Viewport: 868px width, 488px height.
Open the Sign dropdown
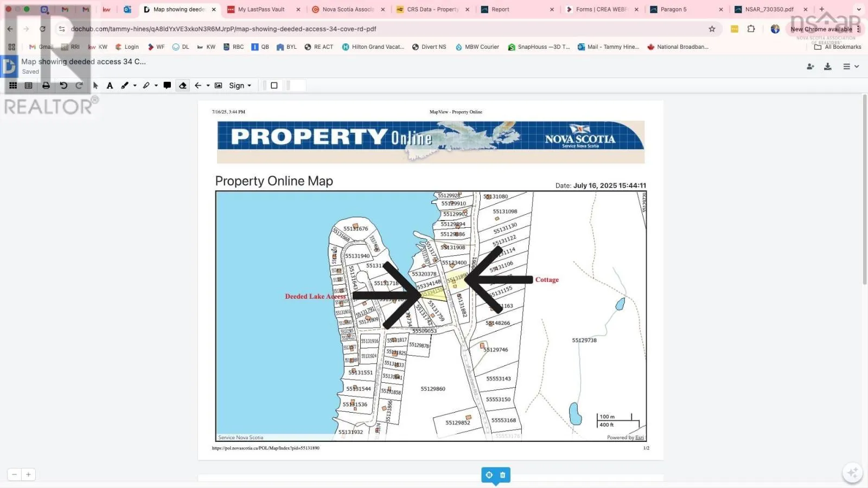[x=240, y=86]
